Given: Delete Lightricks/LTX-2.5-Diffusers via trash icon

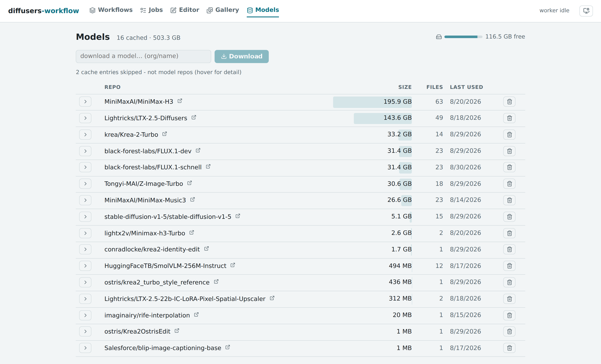Looking at the screenshot, I should pos(509,118).
